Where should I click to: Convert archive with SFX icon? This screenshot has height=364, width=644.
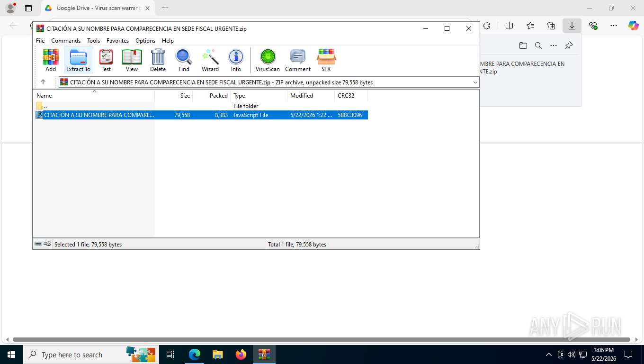click(x=326, y=60)
